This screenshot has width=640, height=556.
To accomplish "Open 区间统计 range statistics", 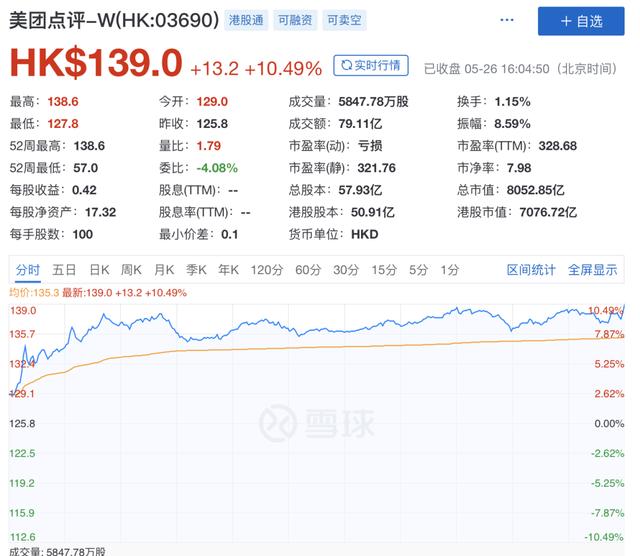I will 531,270.
